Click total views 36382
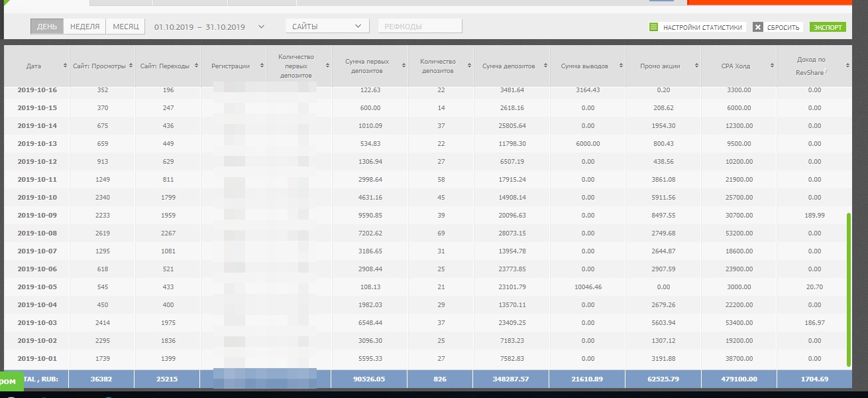868x398 pixels. pos(102,379)
